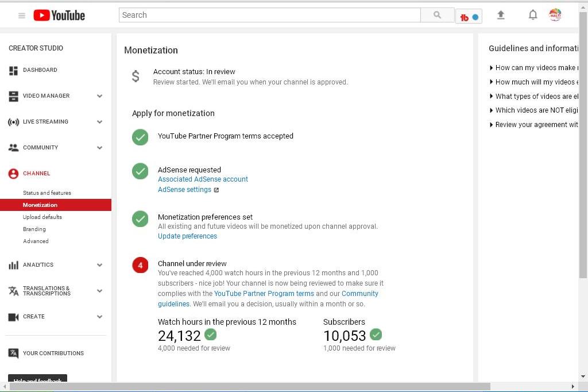Click the Live Streaming broadcast icon

point(14,122)
